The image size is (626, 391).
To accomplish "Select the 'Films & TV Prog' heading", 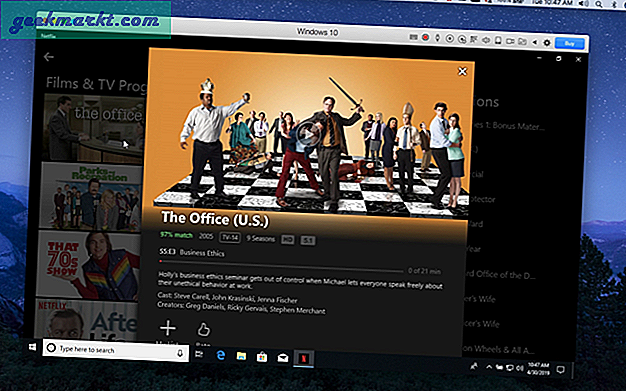I will [x=97, y=84].
